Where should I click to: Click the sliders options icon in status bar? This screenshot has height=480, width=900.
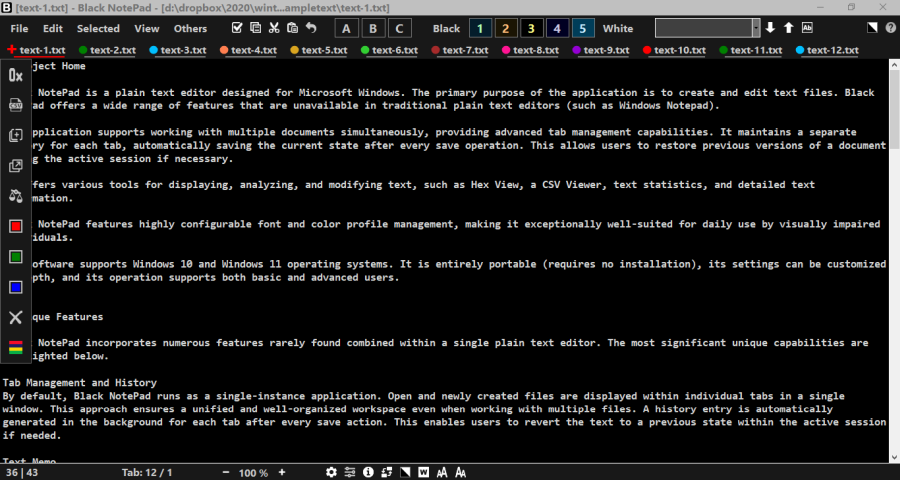350,473
